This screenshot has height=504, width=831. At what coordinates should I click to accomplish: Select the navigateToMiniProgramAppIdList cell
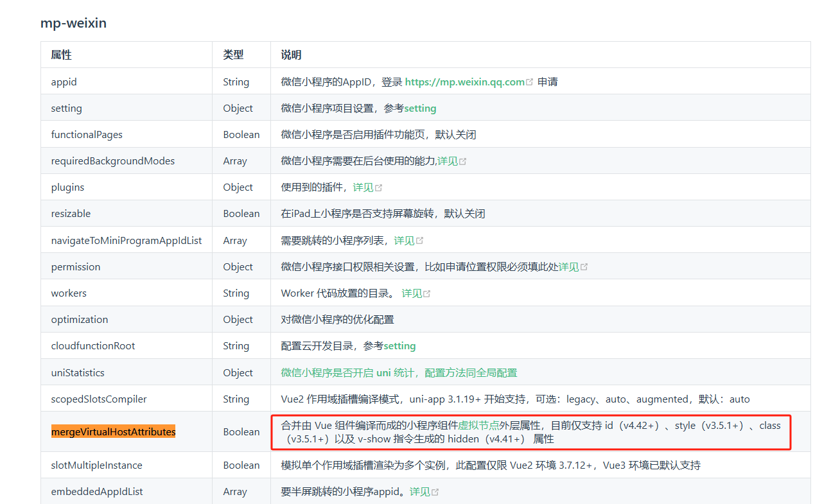coord(127,240)
